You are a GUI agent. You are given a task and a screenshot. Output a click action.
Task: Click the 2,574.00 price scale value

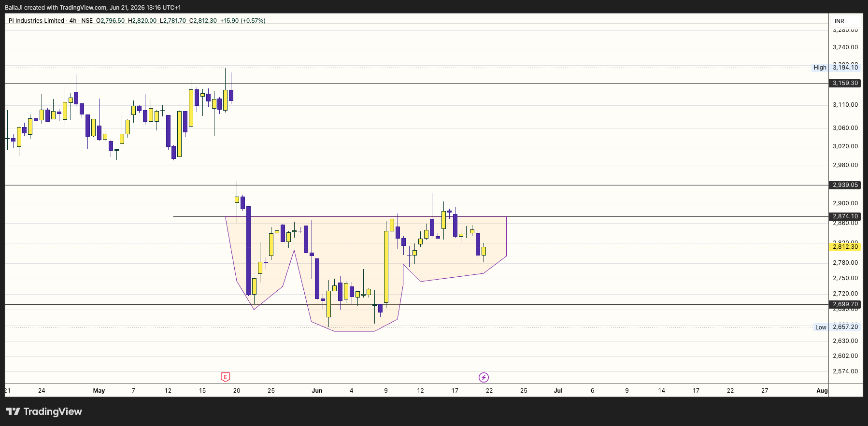click(x=845, y=371)
